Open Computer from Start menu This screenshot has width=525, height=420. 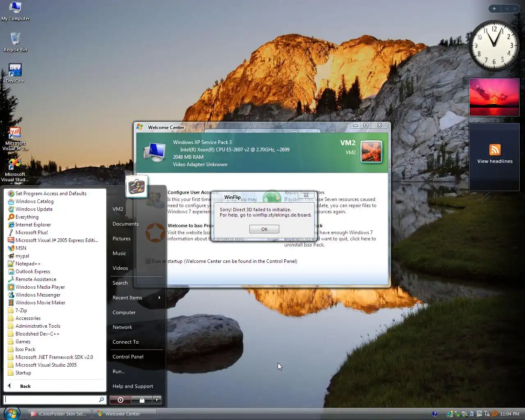point(124,313)
